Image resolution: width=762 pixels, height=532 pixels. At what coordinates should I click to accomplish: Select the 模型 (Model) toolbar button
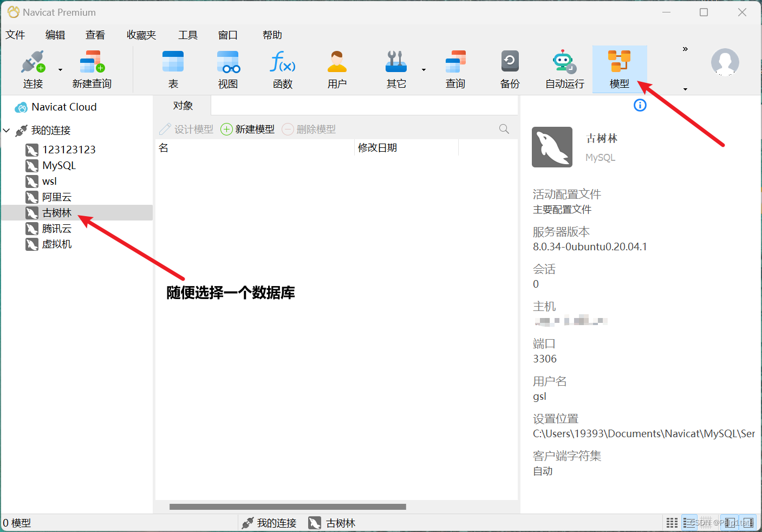(620, 69)
